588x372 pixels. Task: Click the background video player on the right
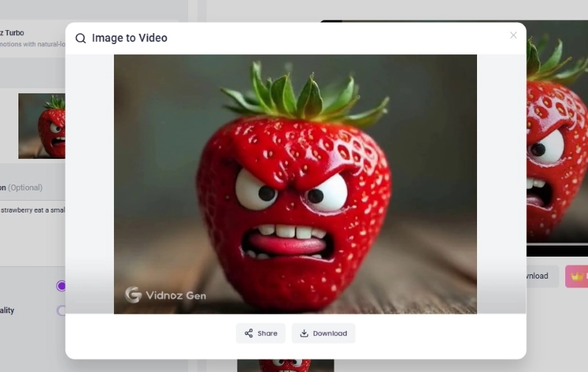(557, 138)
